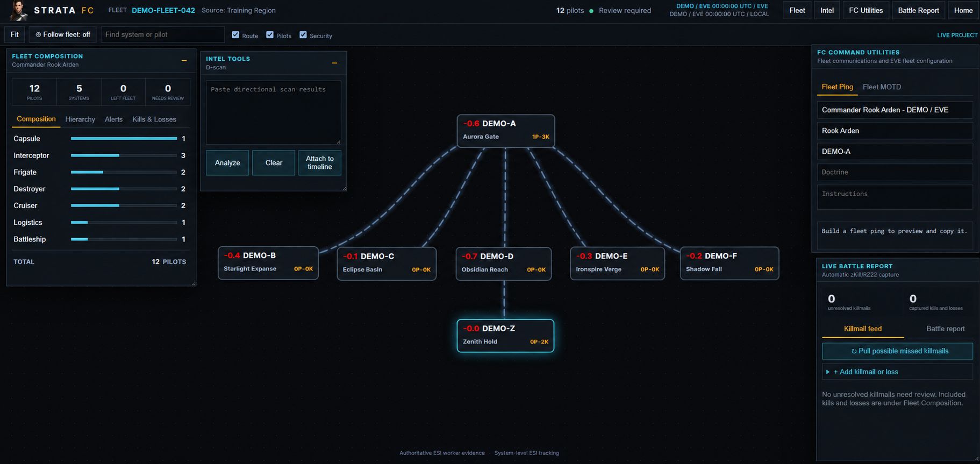Viewport: 980px width, 464px height.
Task: Click the DEMO-FLEET-042 fleet name
Action: pos(163,10)
